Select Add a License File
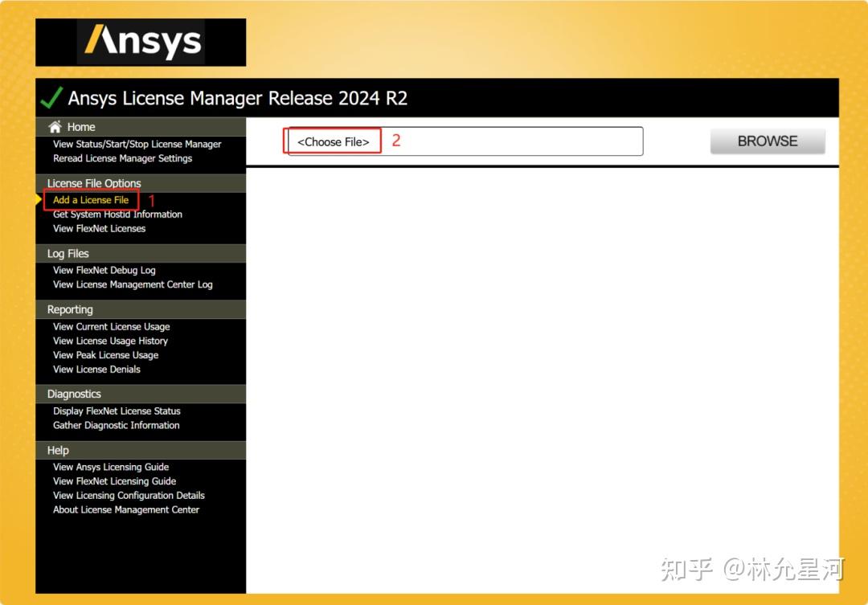This screenshot has height=605, width=868. click(90, 199)
